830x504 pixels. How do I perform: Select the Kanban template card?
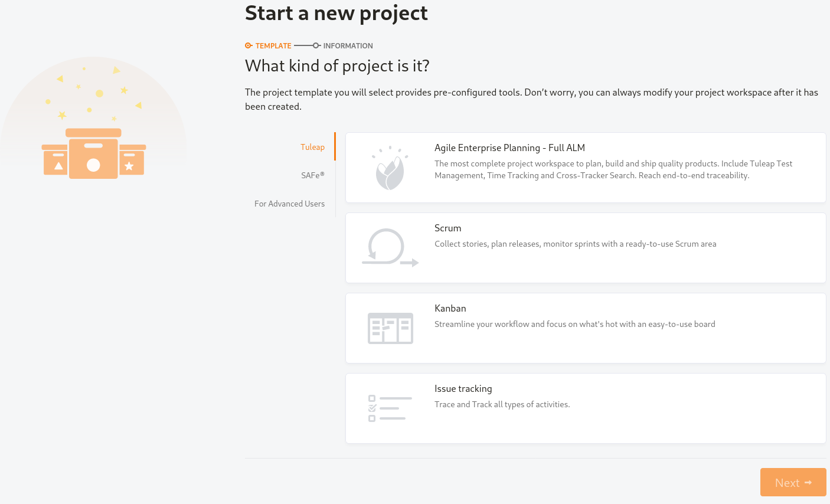tap(586, 328)
